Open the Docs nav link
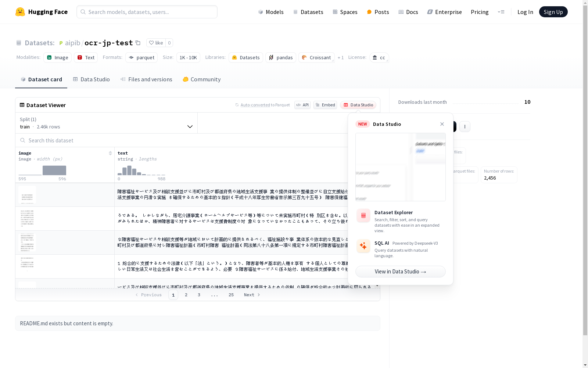 click(408, 12)
